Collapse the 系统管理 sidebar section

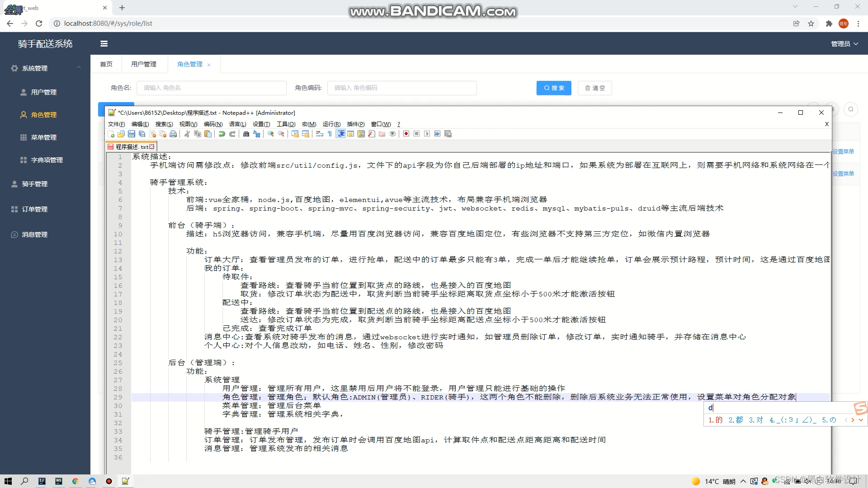point(45,68)
